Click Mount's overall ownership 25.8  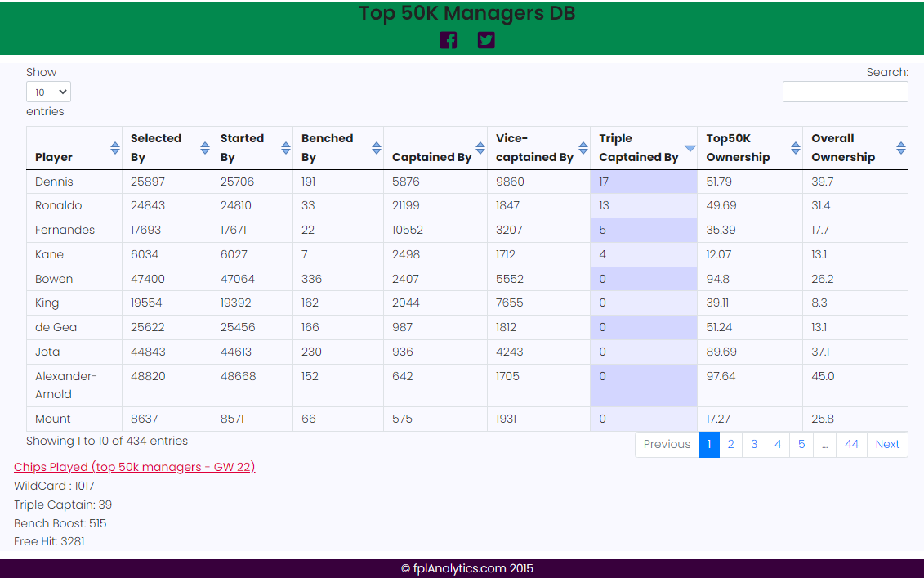(823, 419)
